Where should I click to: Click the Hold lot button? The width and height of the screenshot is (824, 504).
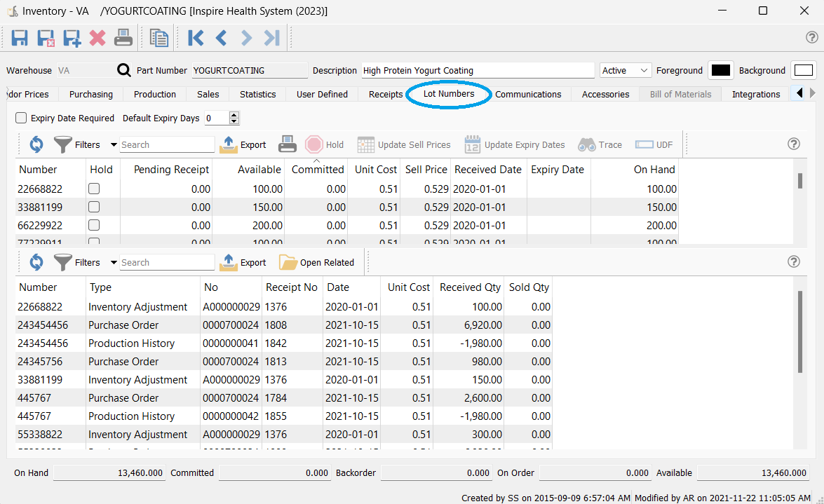pos(324,144)
